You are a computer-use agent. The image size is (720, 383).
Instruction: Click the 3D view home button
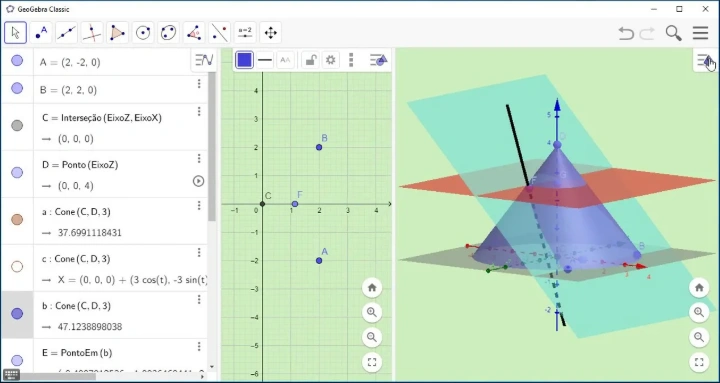pyautogui.click(x=699, y=288)
